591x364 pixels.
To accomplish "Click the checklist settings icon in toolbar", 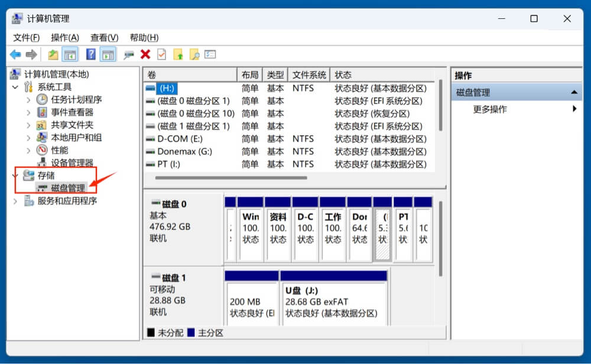I will coord(210,55).
